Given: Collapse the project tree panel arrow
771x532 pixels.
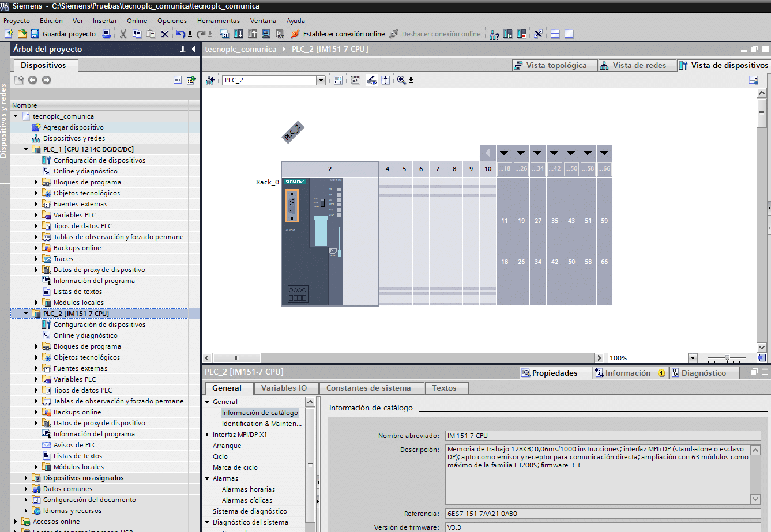Looking at the screenshot, I should (194, 49).
